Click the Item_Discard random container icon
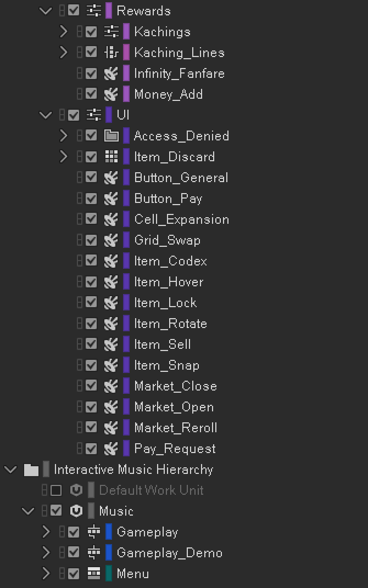This screenshot has width=368, height=588. coord(111,157)
